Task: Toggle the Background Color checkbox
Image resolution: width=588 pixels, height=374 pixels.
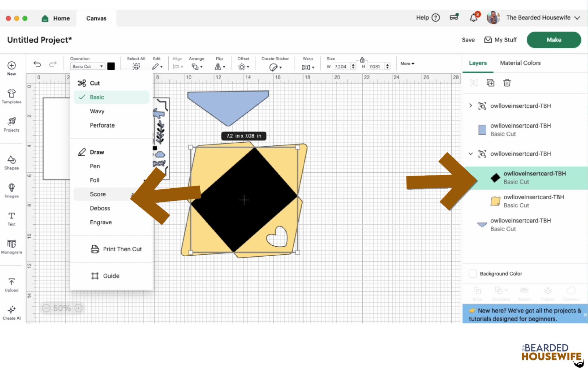Action: click(473, 274)
